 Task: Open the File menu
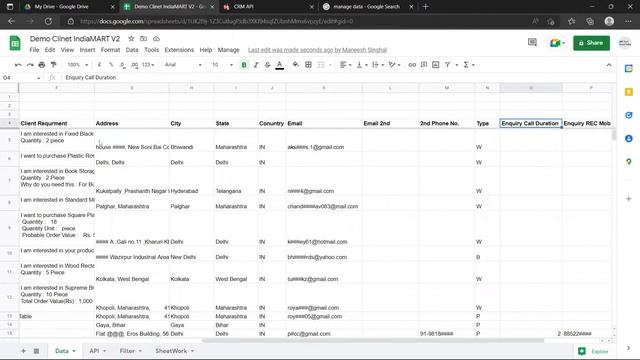pos(34,50)
